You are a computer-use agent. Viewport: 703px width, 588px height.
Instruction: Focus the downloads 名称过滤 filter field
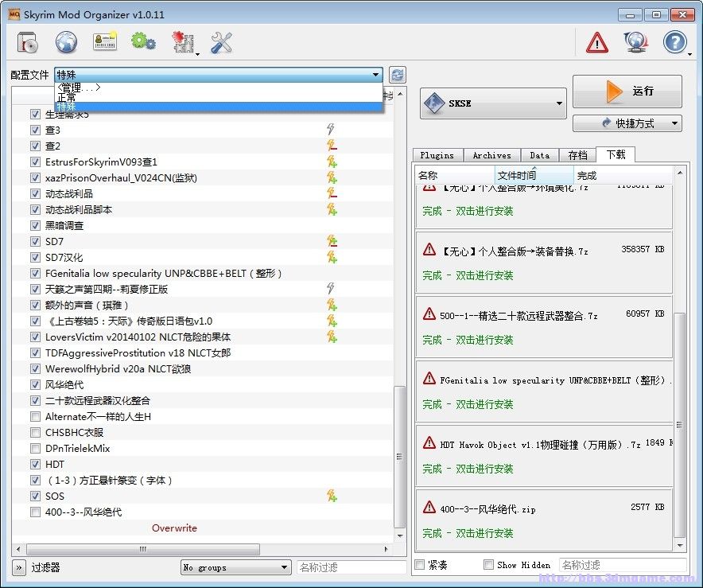point(623,565)
